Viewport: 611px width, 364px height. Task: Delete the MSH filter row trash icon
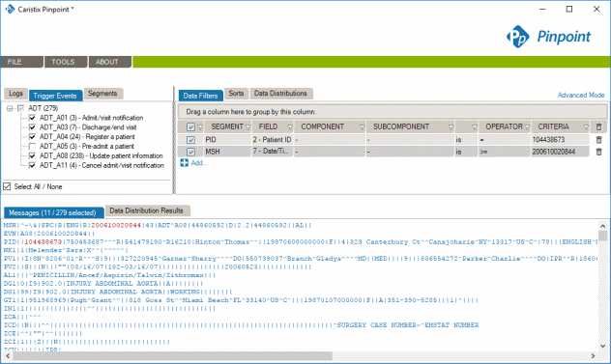(x=599, y=152)
